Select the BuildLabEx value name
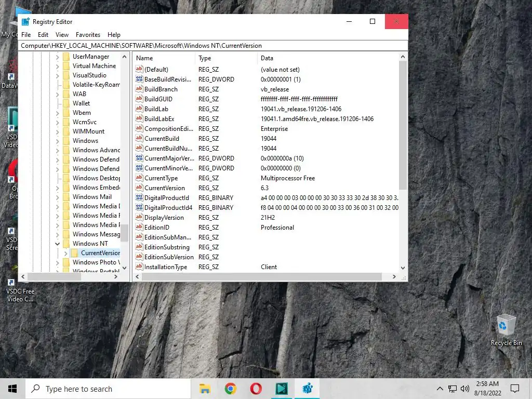Screen dimensions: 532x399 [159, 119]
